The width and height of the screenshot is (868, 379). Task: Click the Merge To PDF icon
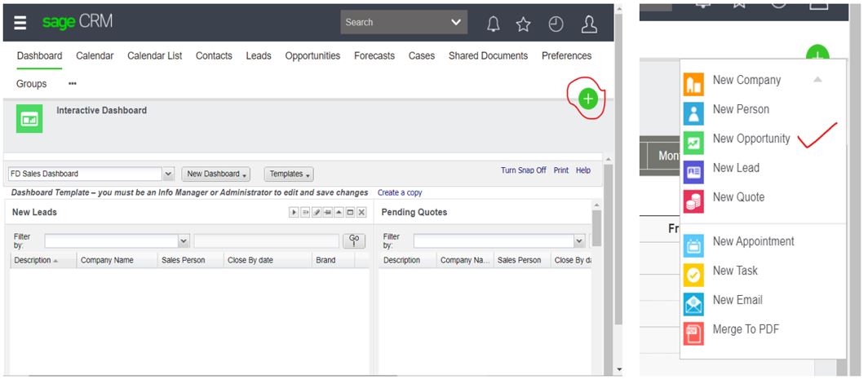click(x=693, y=330)
